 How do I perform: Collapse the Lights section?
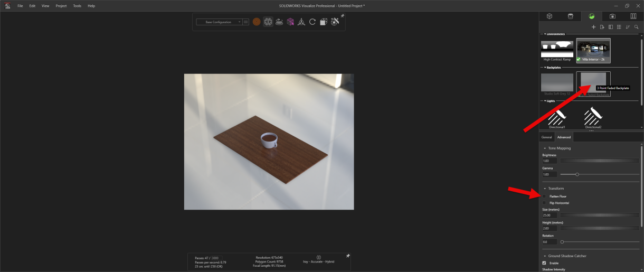(544, 100)
